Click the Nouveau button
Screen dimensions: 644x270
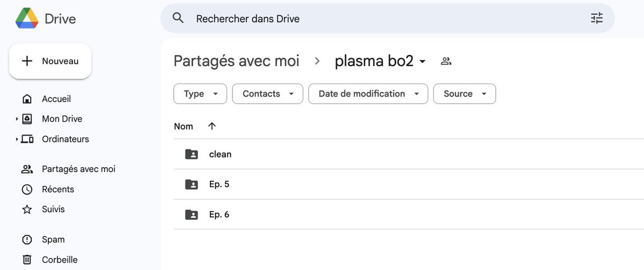point(50,61)
